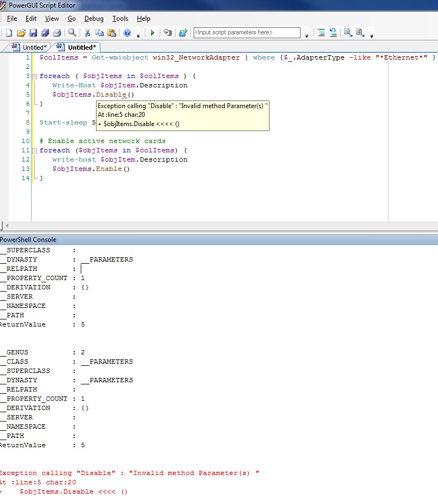Image resolution: width=438 pixels, height=504 pixels.
Task: Click 'Write-Host' on line 4
Action: click(74, 86)
